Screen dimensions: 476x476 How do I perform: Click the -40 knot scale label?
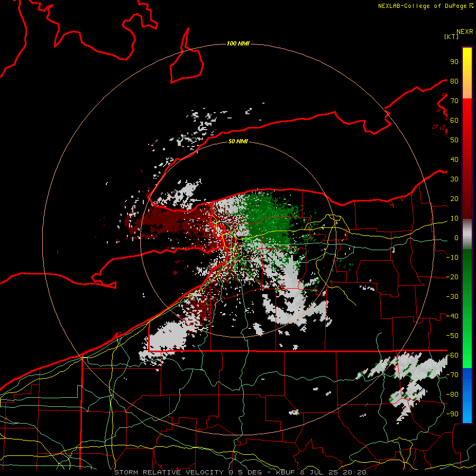pos(452,316)
